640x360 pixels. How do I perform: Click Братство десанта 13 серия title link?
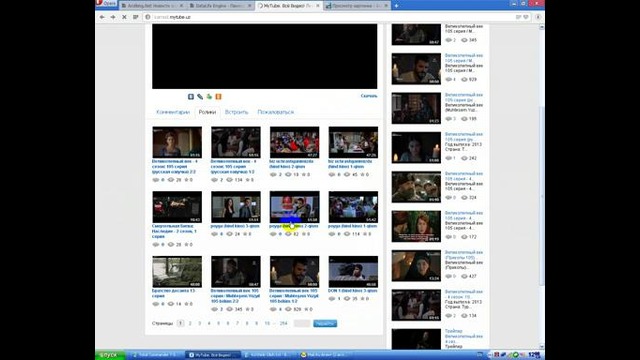(x=173, y=293)
